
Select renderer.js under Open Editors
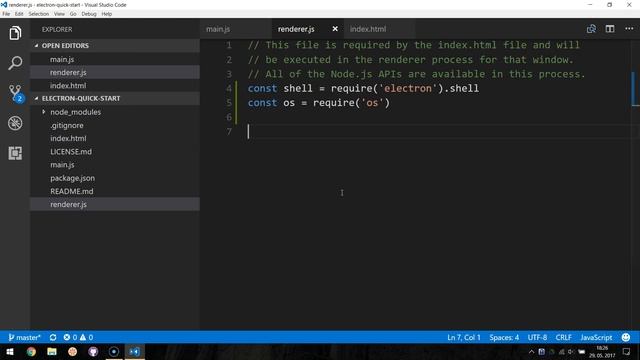point(115,72)
